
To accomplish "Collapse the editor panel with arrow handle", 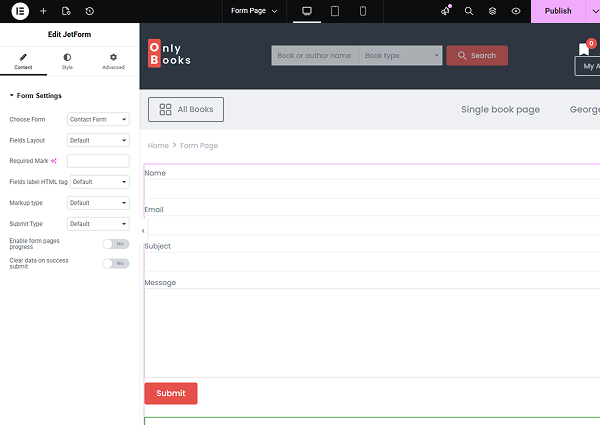I will [x=143, y=231].
